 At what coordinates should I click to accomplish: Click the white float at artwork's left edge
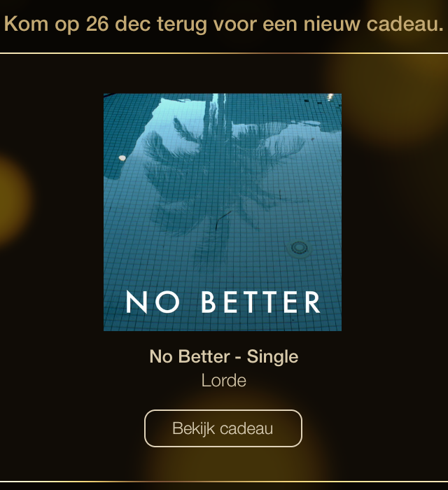coord(122,158)
